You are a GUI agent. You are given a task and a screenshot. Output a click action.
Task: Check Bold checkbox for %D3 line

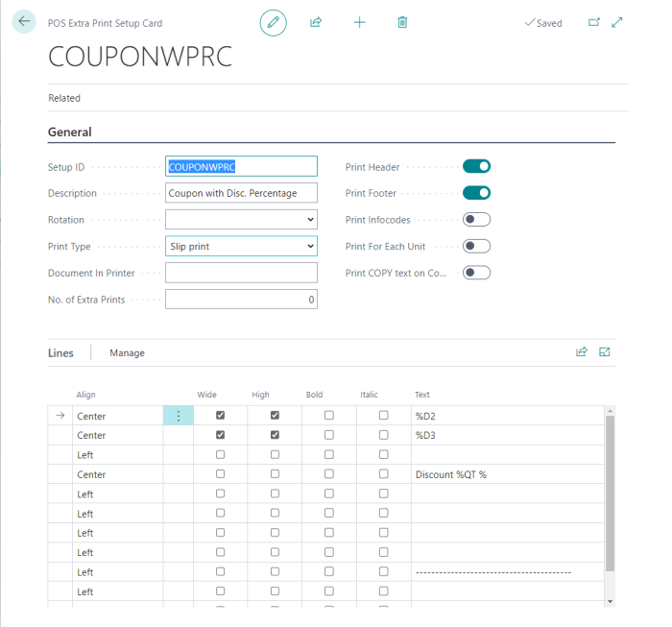(329, 435)
